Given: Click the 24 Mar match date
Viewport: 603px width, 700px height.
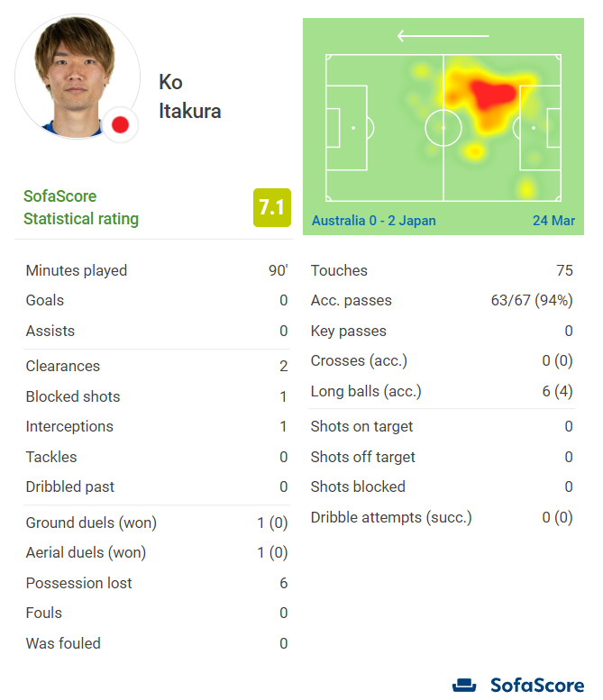Looking at the screenshot, I should [553, 221].
